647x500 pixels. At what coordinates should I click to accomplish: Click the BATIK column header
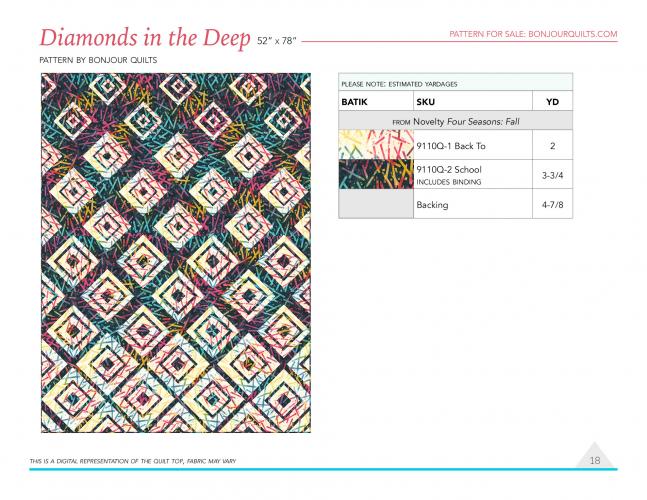pos(354,102)
